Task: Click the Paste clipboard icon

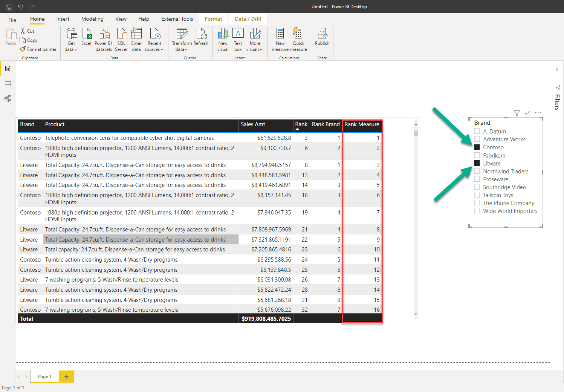Action: pyautogui.click(x=11, y=34)
